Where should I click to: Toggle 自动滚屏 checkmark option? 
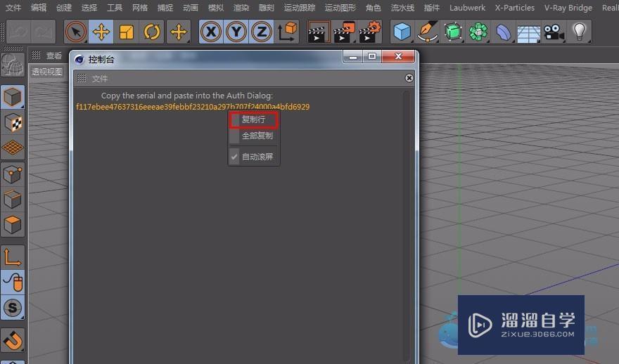(x=254, y=157)
